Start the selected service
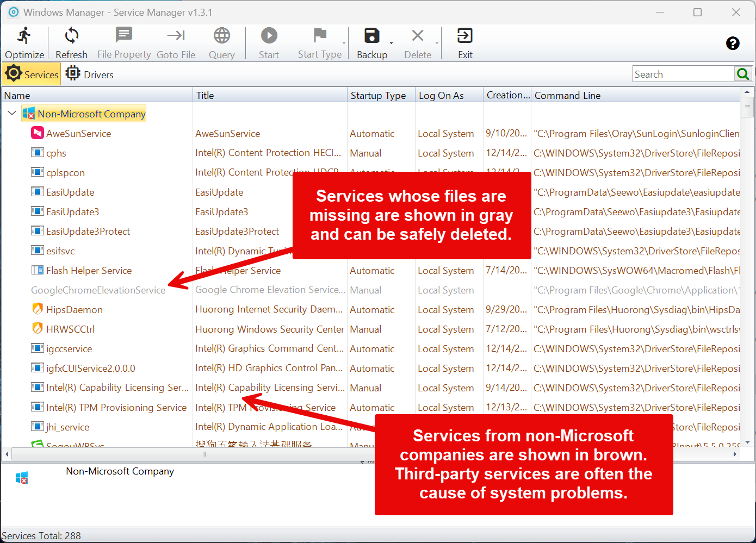This screenshot has height=543, width=756. click(x=269, y=43)
